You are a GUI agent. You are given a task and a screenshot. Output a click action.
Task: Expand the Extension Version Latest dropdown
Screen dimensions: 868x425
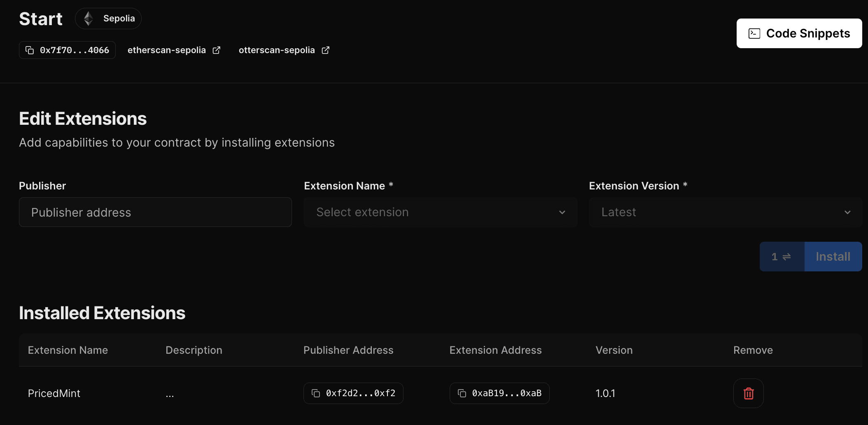tap(725, 212)
